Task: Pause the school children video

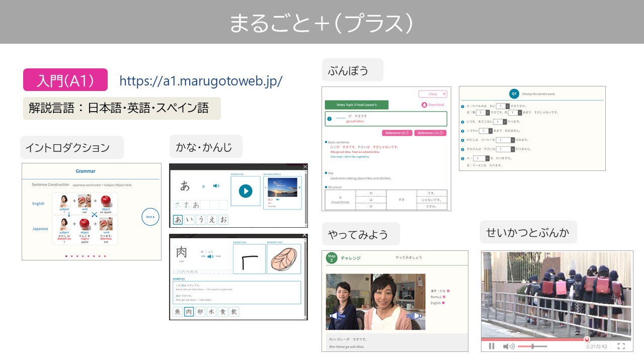Action: click(x=492, y=346)
